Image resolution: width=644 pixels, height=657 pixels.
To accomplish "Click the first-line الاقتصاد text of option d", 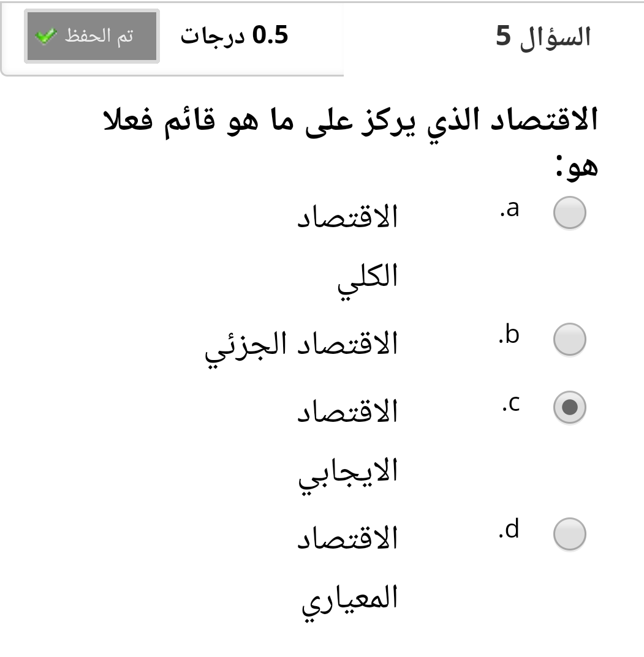I will (x=347, y=538).
